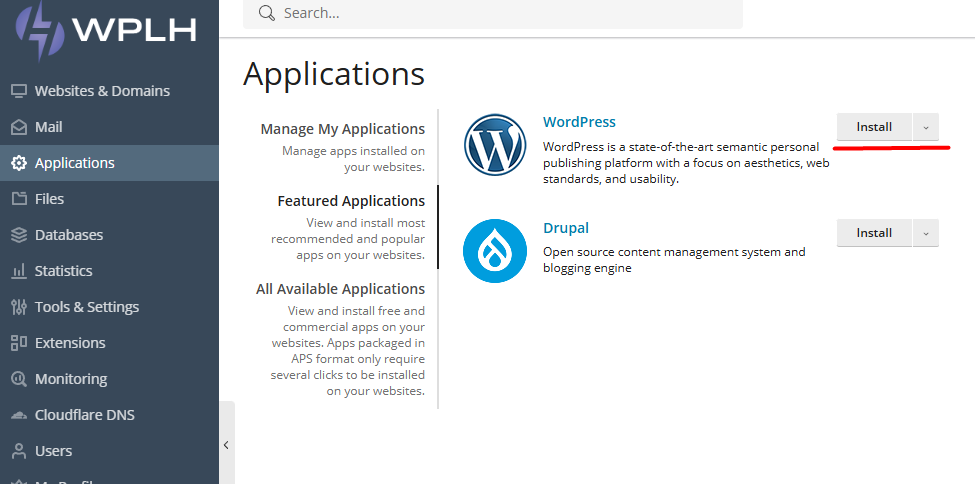Viewport: 975px width, 484px height.
Task: Open the WordPress title link
Action: pyautogui.click(x=579, y=122)
